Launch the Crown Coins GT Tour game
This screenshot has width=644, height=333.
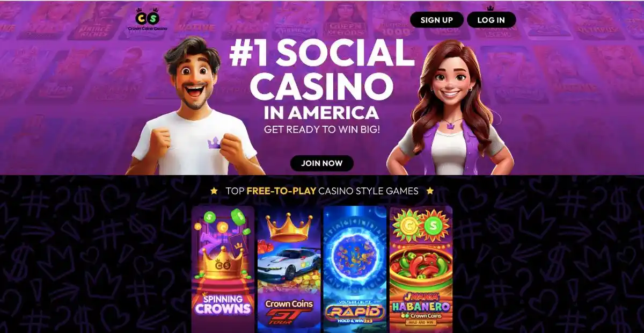(289, 269)
